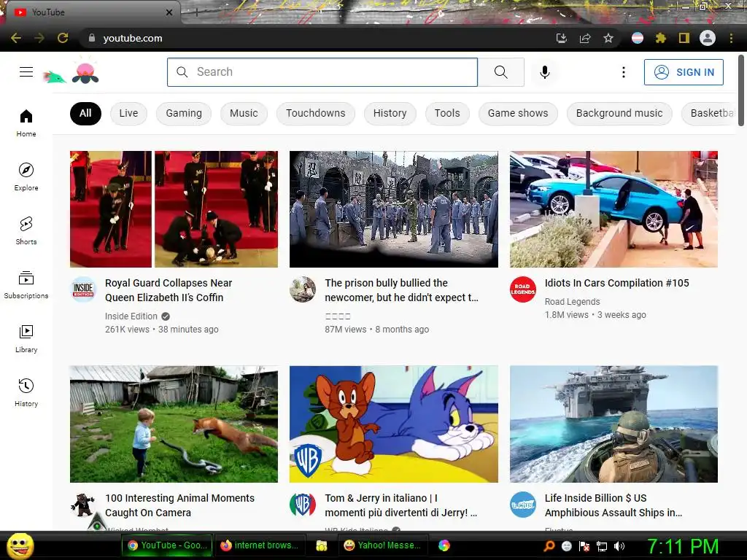
Task: Select the Background music filter chip
Action: point(619,113)
